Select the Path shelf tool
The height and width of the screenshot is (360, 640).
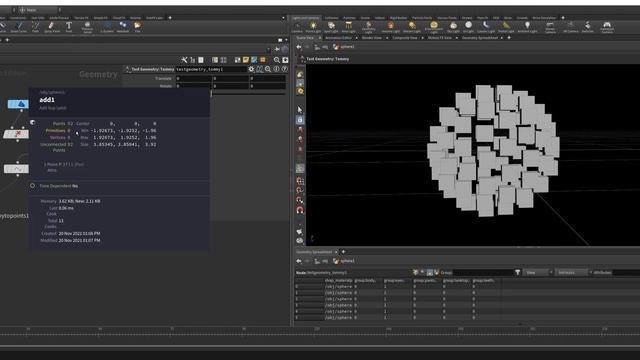click(36, 27)
